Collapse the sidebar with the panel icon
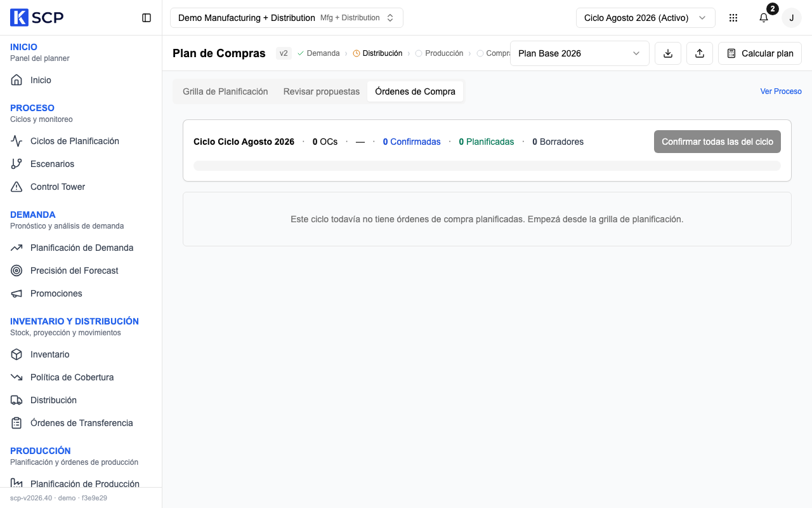 click(147, 18)
